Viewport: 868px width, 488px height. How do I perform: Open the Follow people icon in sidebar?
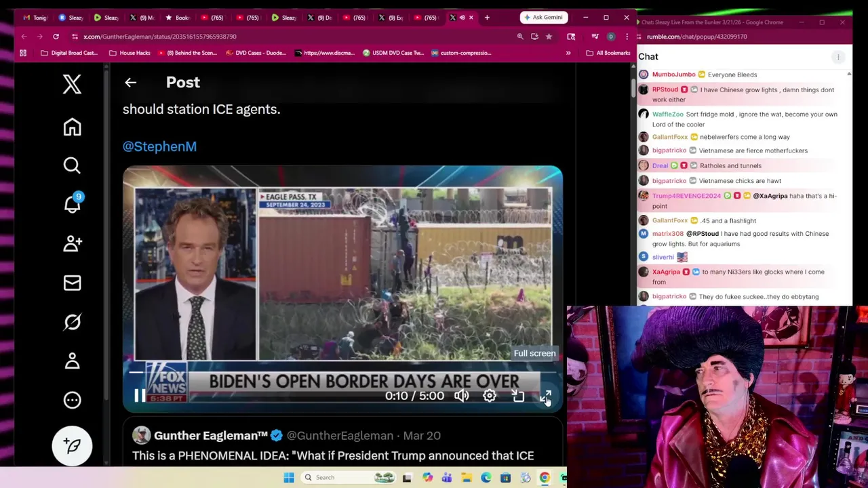72,243
